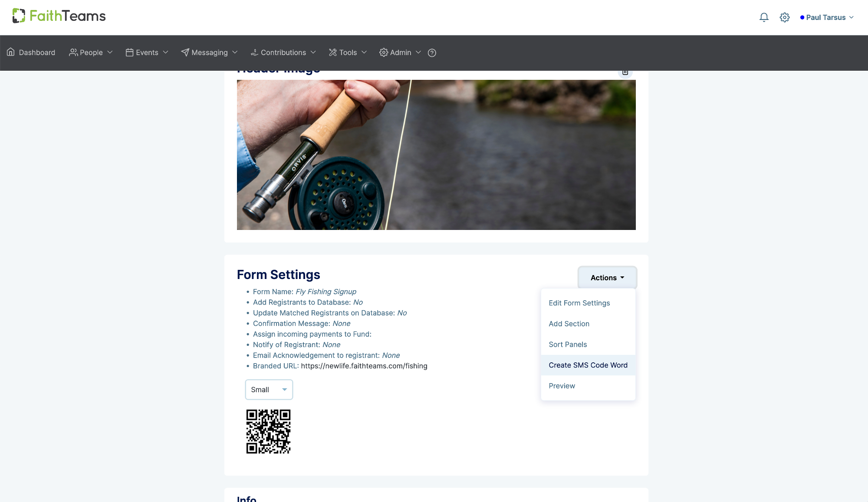The width and height of the screenshot is (868, 502).
Task: Expand the Events navigation menu
Action: click(147, 52)
